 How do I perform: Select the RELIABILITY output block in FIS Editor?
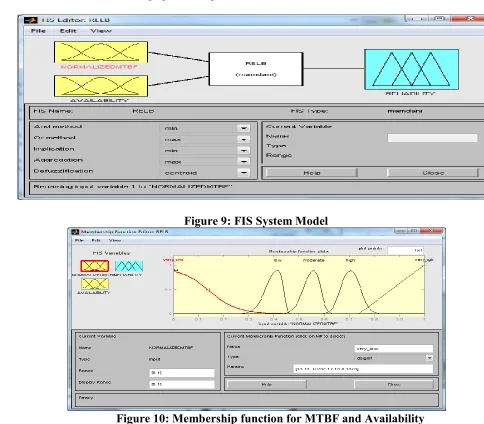tap(412, 69)
